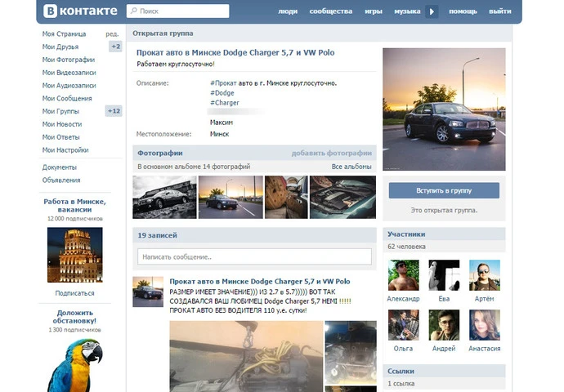The height and width of the screenshot is (392, 564).
Task: Click the music play button in header
Action: pyautogui.click(x=432, y=11)
